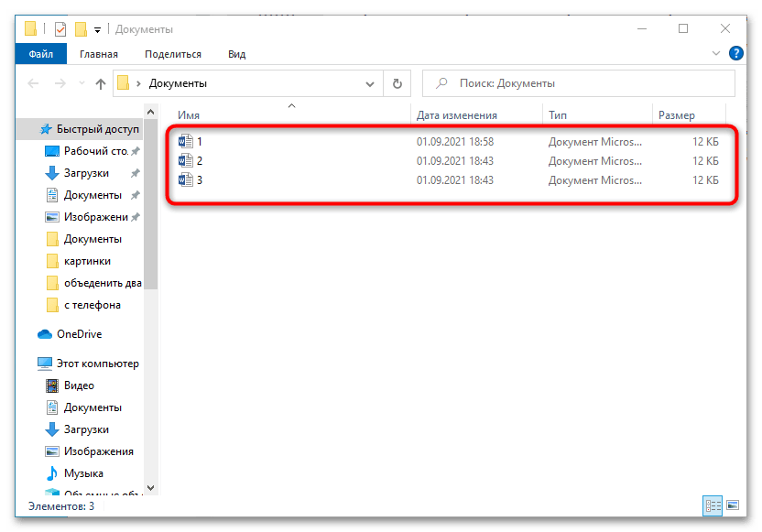Open Музыка in the navigation pane

tap(82, 473)
